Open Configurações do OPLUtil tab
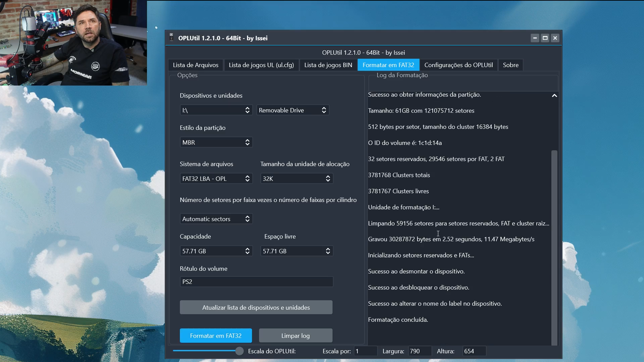This screenshot has height=362, width=644. (458, 65)
